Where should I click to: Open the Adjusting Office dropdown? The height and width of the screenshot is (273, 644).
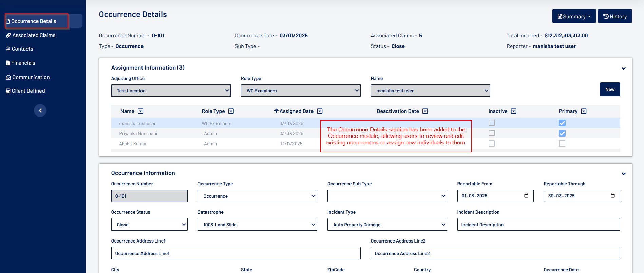(171, 91)
